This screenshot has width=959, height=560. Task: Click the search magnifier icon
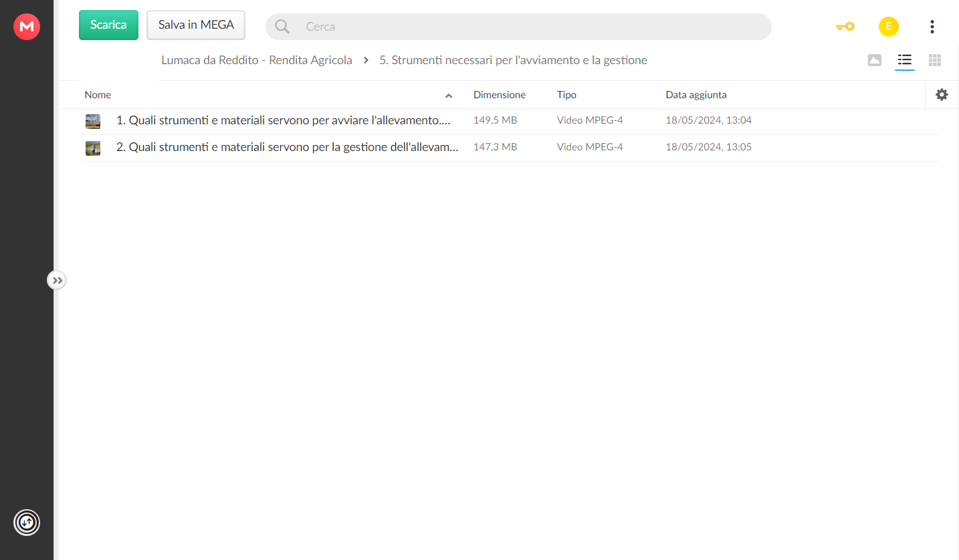[282, 27]
